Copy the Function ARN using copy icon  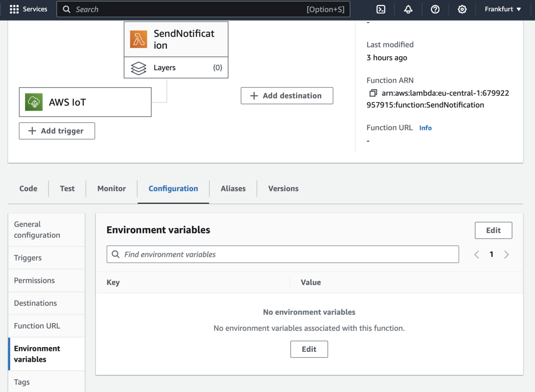click(x=373, y=93)
